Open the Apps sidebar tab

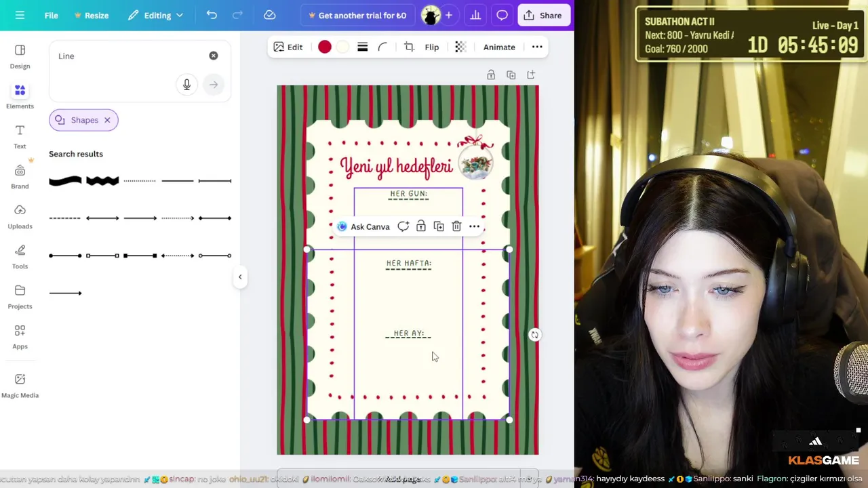20,336
